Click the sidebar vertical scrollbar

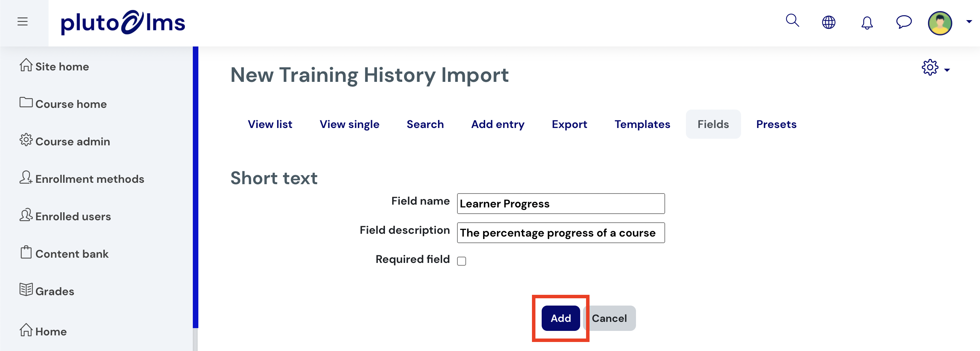195,187
